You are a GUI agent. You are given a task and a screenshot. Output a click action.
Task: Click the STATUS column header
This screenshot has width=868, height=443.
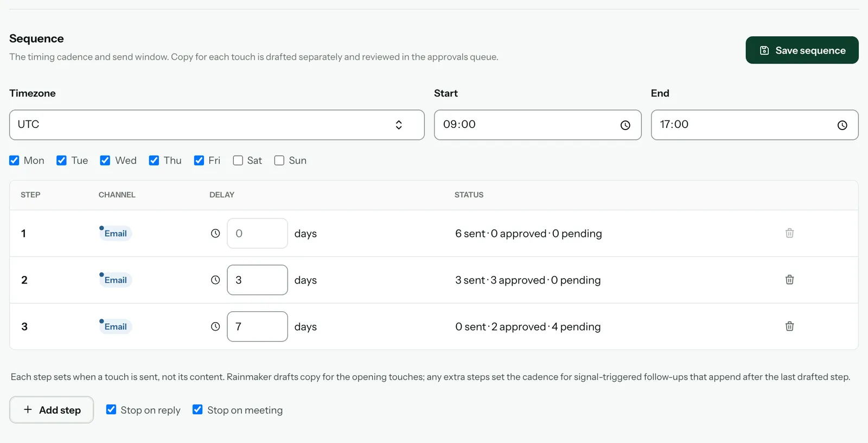point(469,195)
